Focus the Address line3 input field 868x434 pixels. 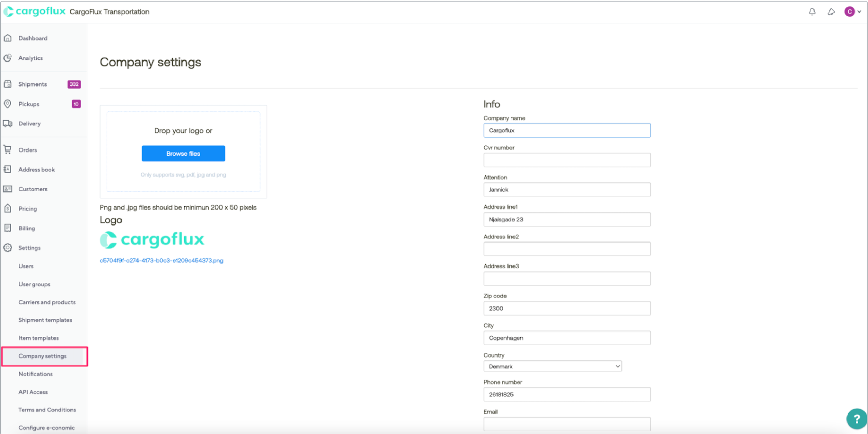[x=567, y=279]
